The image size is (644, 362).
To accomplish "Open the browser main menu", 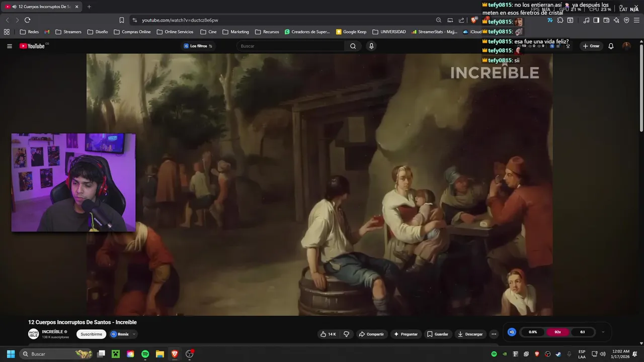I will coord(636,20).
